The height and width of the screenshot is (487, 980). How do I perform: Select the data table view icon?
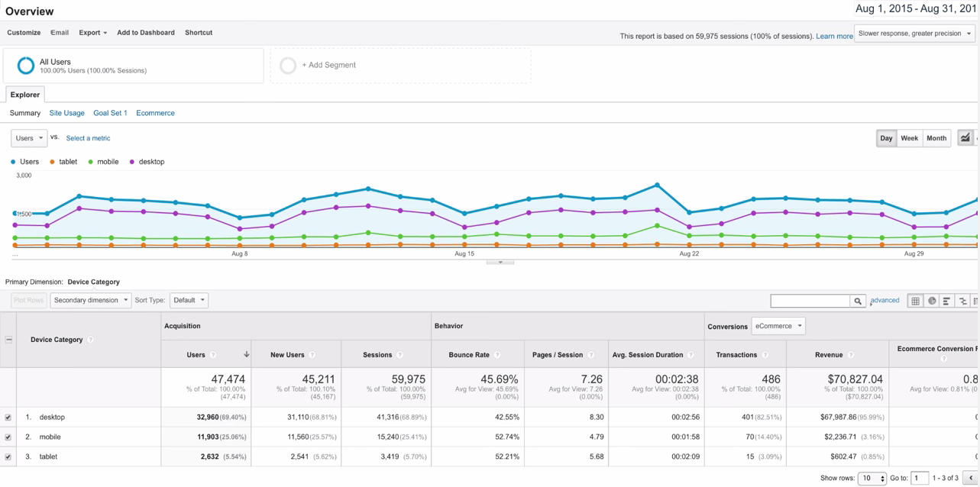click(915, 301)
